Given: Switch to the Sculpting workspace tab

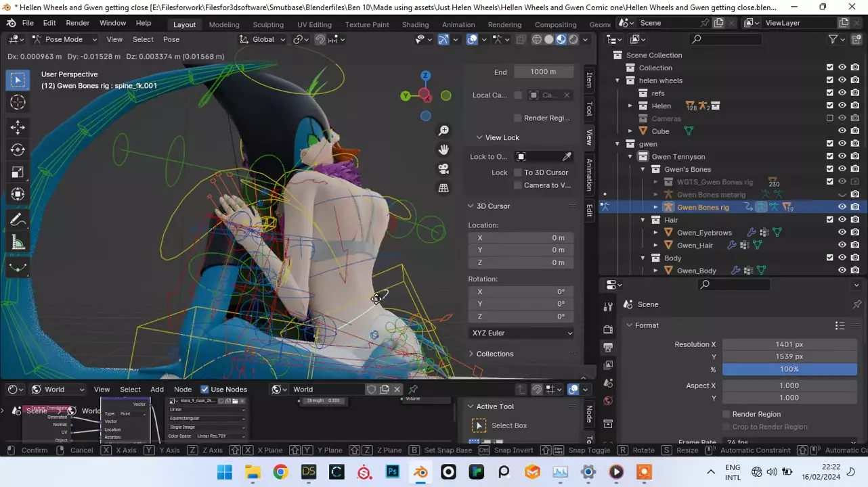Looking at the screenshot, I should click(268, 24).
